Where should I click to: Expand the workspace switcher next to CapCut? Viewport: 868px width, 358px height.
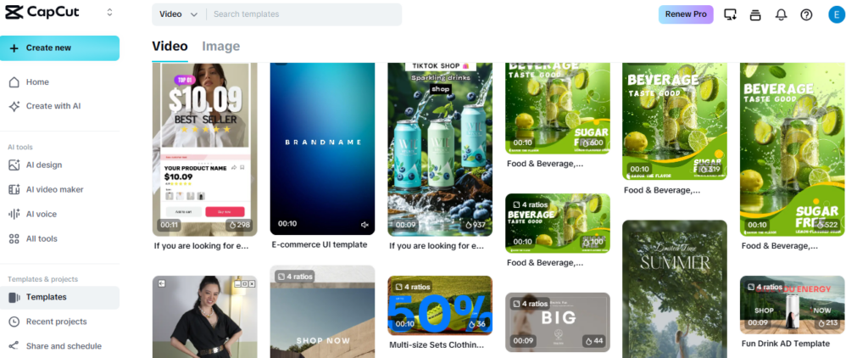click(109, 12)
